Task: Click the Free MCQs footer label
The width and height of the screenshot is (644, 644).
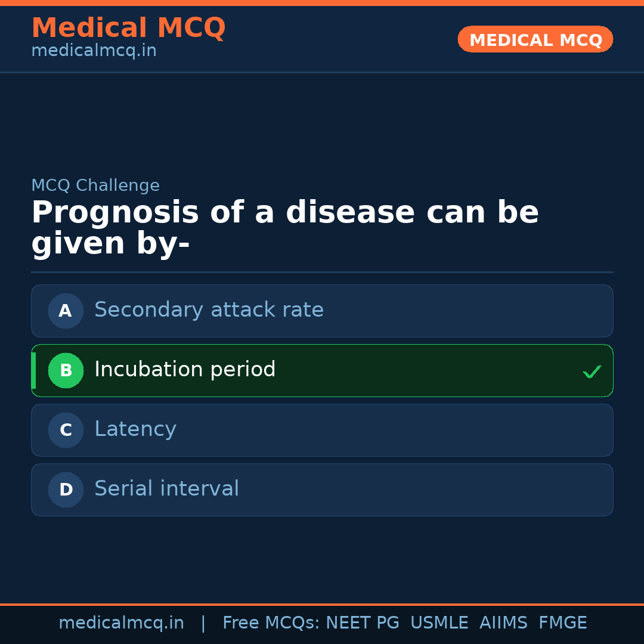Action: (x=271, y=623)
